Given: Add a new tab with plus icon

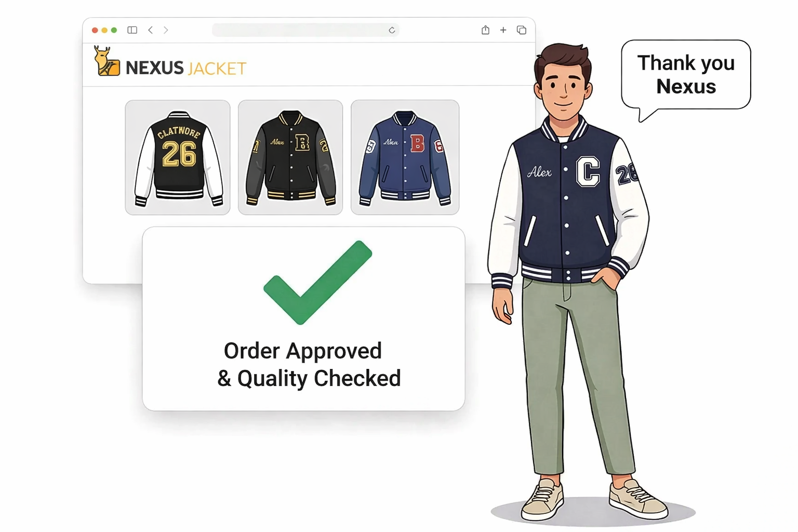Looking at the screenshot, I should click(x=503, y=30).
